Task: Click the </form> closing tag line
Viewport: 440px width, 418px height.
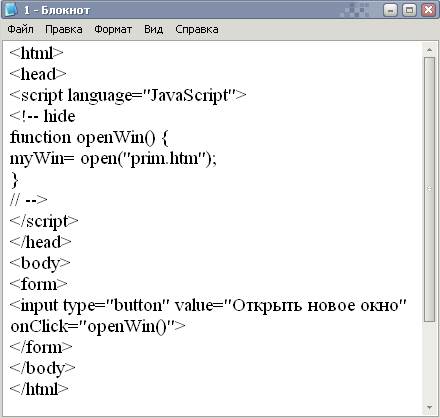Action: click(41, 347)
